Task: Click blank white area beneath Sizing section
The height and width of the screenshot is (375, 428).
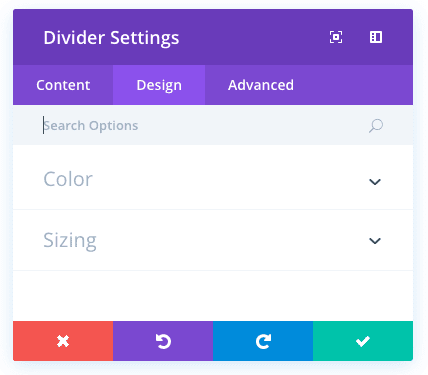Action: (x=213, y=296)
